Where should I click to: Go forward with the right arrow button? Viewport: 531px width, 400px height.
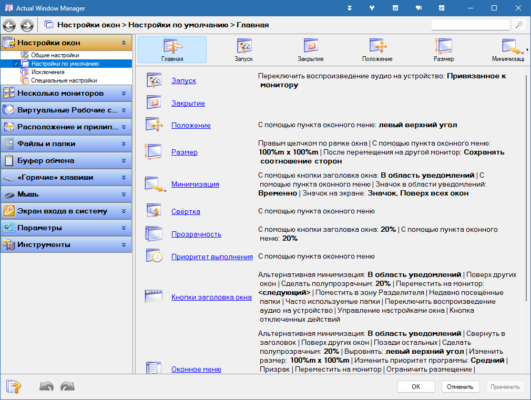(27, 25)
